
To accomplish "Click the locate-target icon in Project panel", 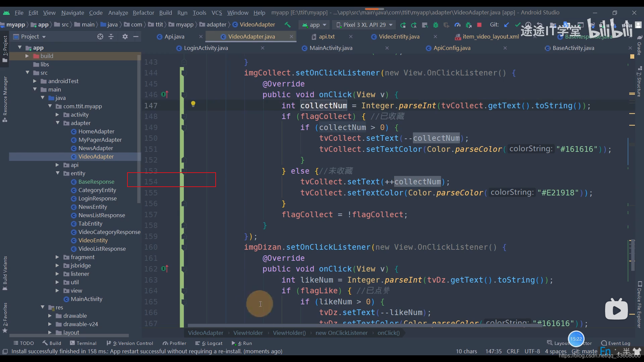I will (100, 37).
